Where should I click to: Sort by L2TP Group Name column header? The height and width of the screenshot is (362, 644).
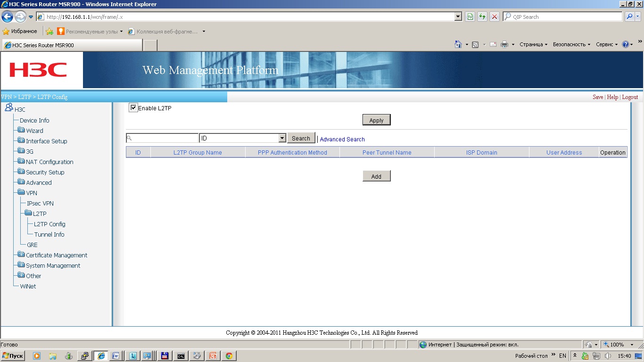click(198, 153)
